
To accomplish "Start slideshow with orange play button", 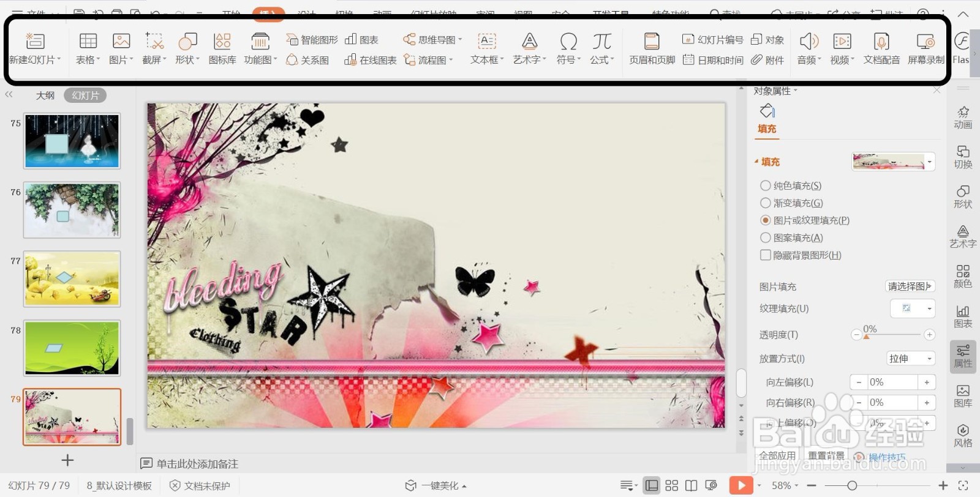I will [741, 485].
